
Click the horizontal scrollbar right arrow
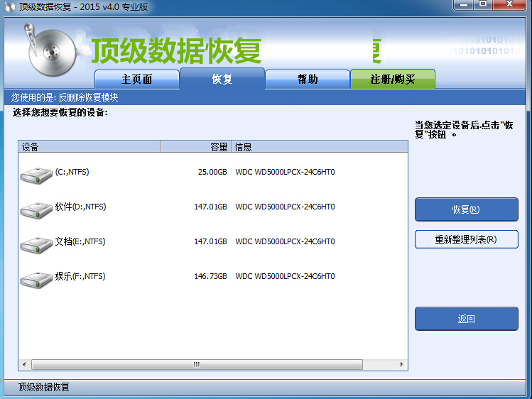(402, 364)
